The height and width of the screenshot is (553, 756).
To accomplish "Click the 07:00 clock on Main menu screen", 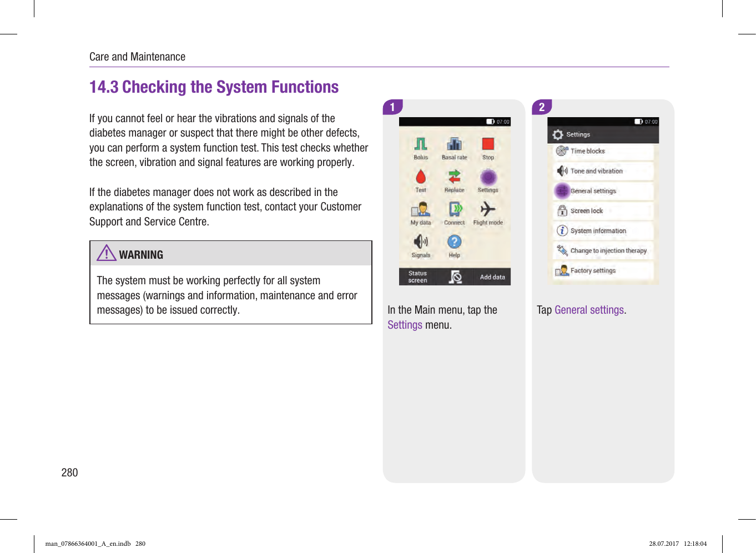I will point(503,122).
